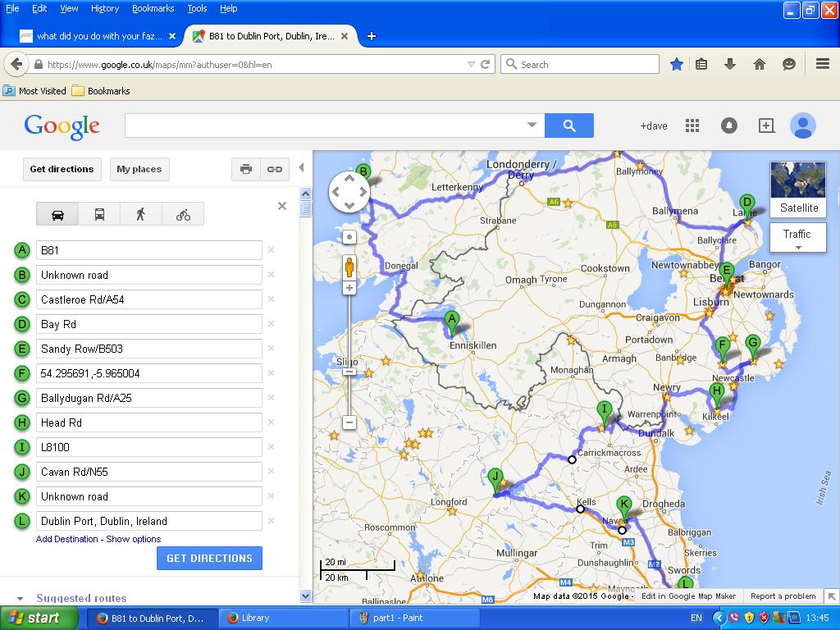
Task: Click the Dublin Port destination input field
Action: [x=148, y=521]
